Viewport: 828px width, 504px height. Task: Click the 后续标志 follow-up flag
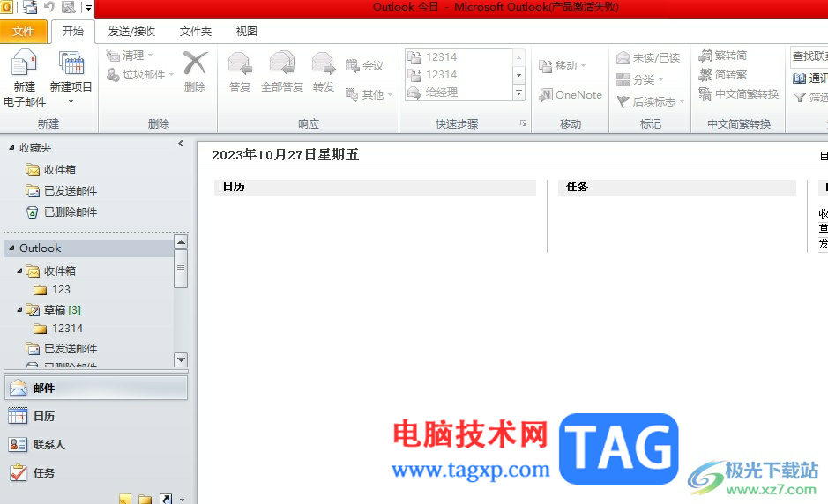(650, 101)
